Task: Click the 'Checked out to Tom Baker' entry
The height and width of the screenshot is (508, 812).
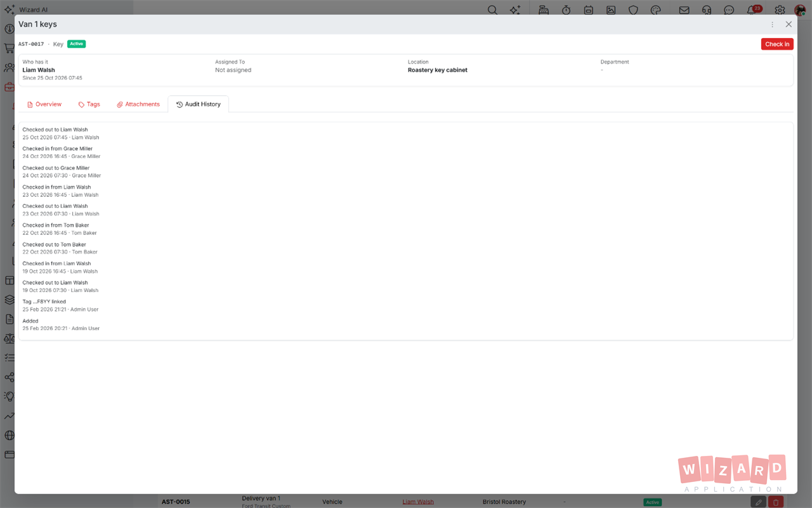Action: (x=55, y=244)
